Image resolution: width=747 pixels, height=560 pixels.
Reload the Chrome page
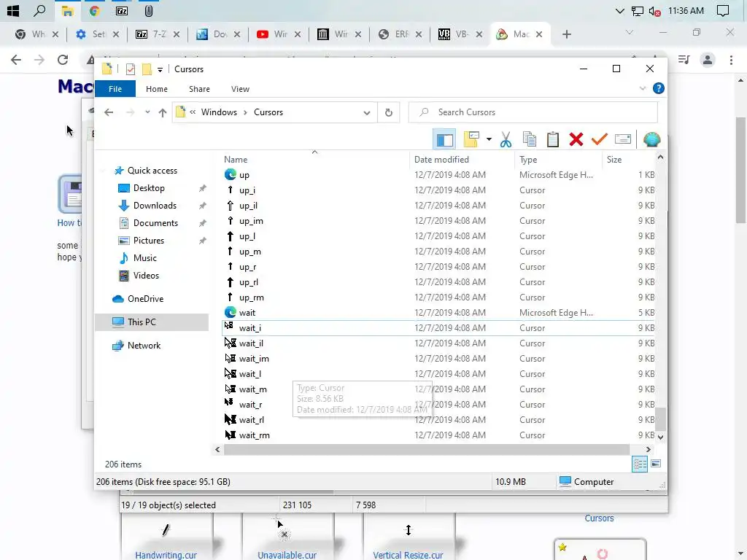tap(63, 60)
